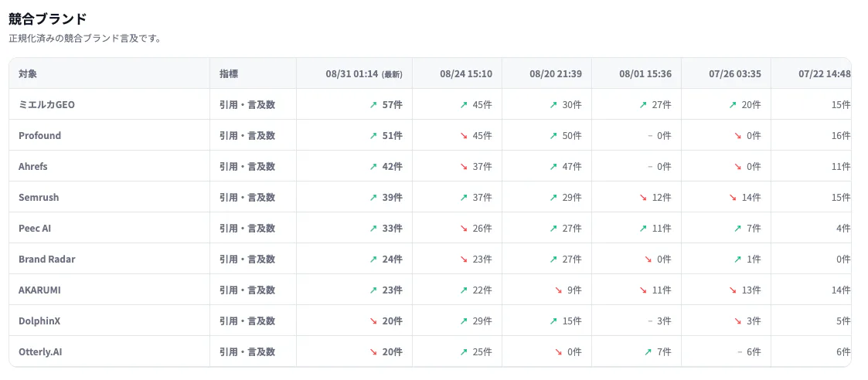
Task: Click the 15件 value in DolphinX row
Action: pos(572,321)
